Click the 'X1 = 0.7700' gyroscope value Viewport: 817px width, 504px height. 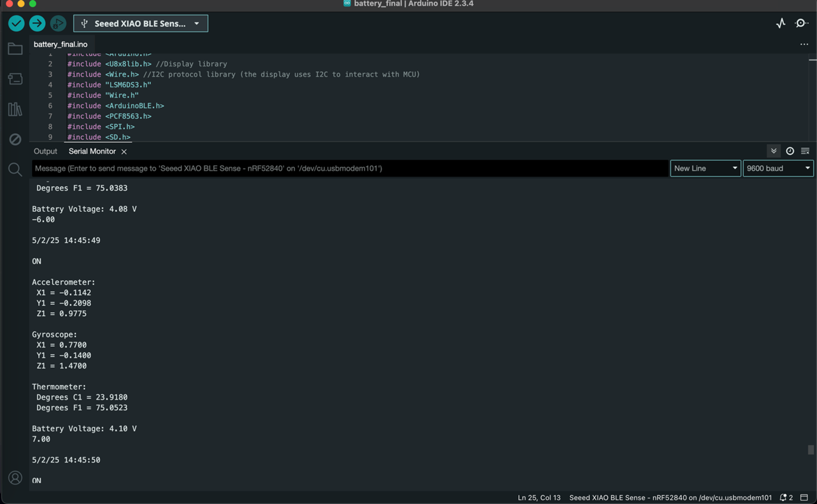pos(61,345)
